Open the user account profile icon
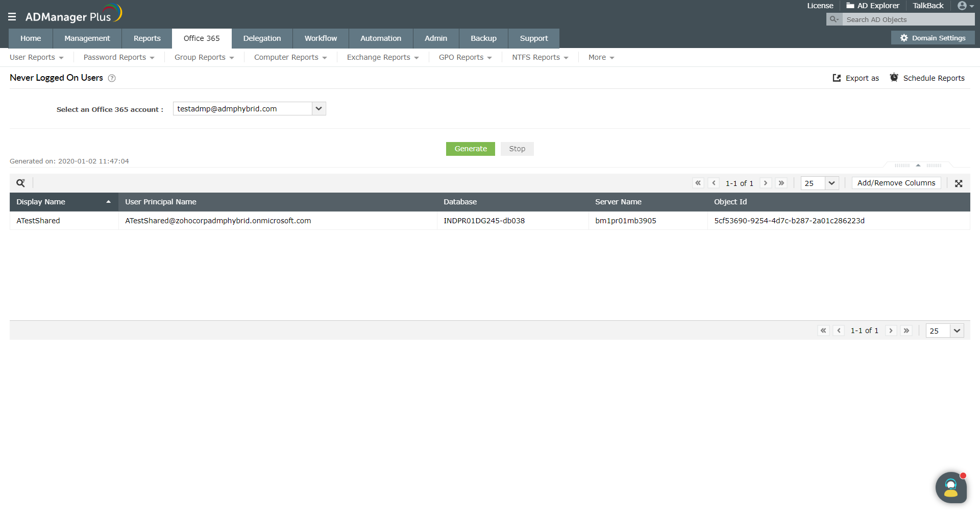 pyautogui.click(x=962, y=6)
